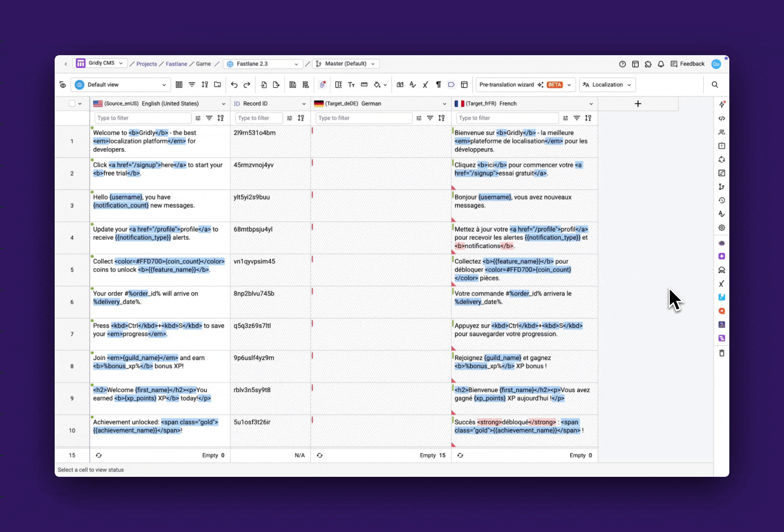Open the settings gear in sidebar
The image size is (784, 532).
point(722,228)
